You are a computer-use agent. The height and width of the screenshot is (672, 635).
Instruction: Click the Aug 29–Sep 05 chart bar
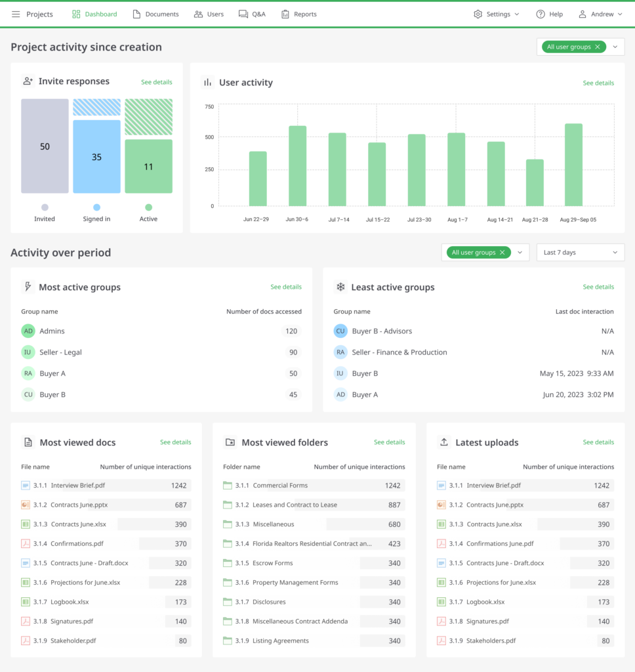(573, 165)
